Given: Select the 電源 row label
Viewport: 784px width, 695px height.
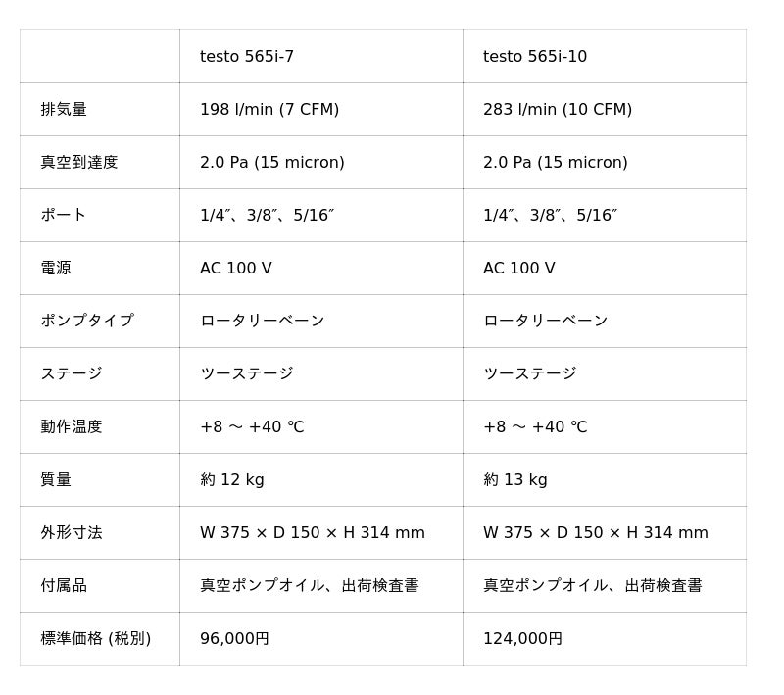Looking at the screenshot, I should pos(56,269).
